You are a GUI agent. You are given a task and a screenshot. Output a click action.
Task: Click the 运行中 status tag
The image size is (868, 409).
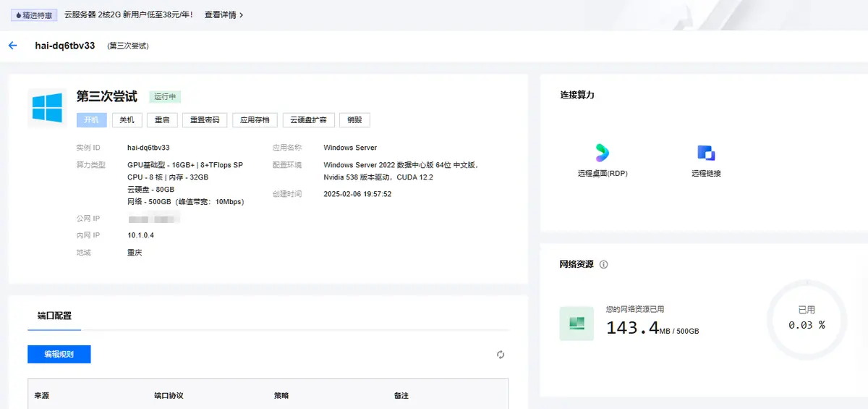(x=165, y=97)
